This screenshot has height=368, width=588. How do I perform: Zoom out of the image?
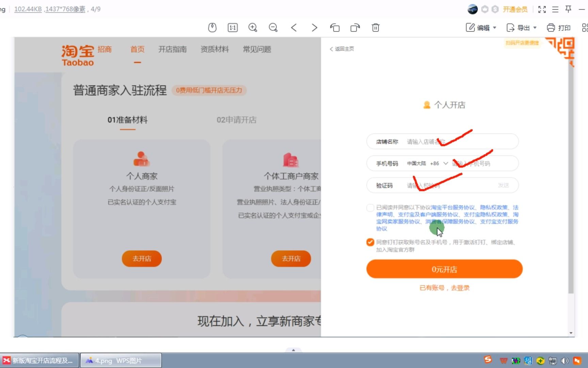[x=273, y=28]
